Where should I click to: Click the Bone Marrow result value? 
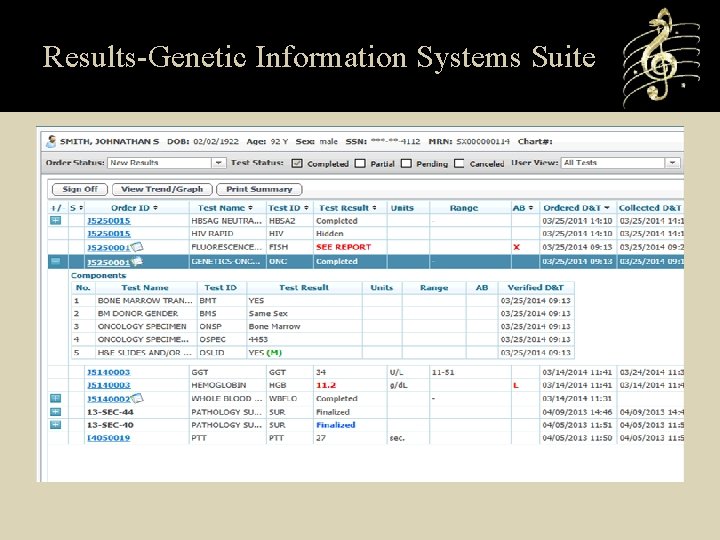[274, 326]
